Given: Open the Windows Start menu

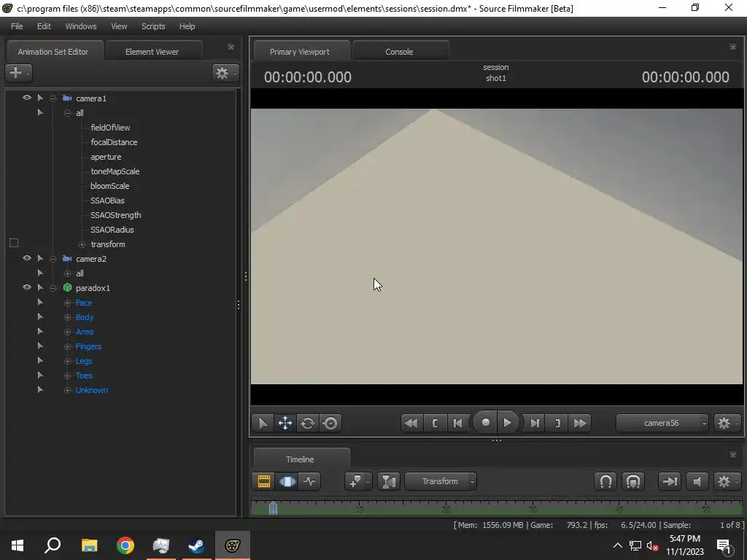Looking at the screenshot, I should pyautogui.click(x=18, y=545).
